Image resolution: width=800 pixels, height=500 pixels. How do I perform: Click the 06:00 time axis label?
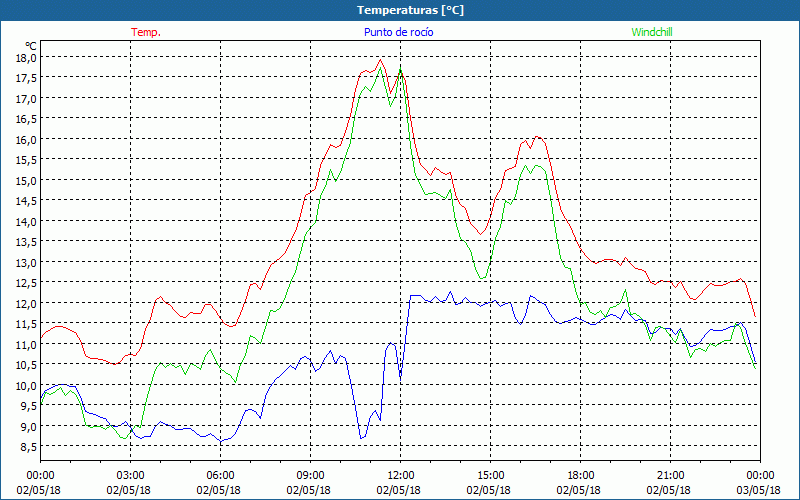[220, 476]
